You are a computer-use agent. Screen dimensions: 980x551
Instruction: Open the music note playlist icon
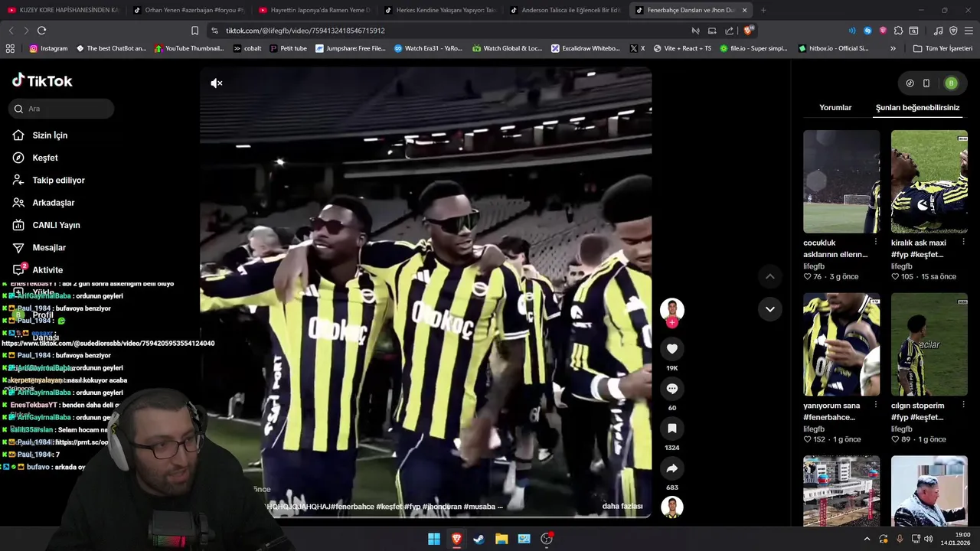pos(938,31)
